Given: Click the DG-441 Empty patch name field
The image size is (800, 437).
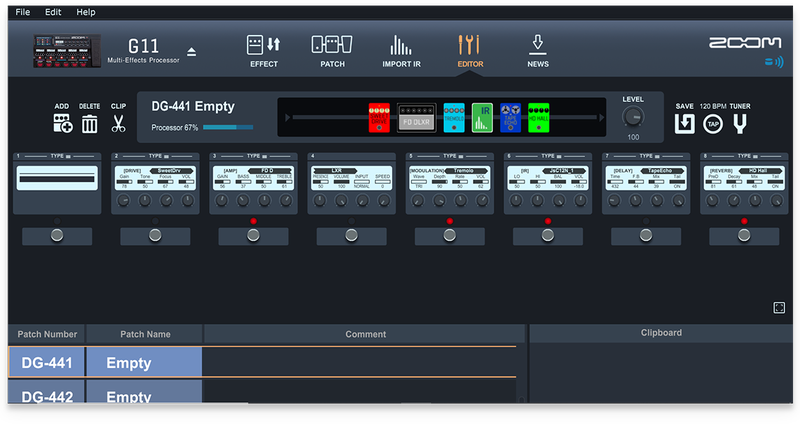Looking at the screenshot, I should (193, 107).
